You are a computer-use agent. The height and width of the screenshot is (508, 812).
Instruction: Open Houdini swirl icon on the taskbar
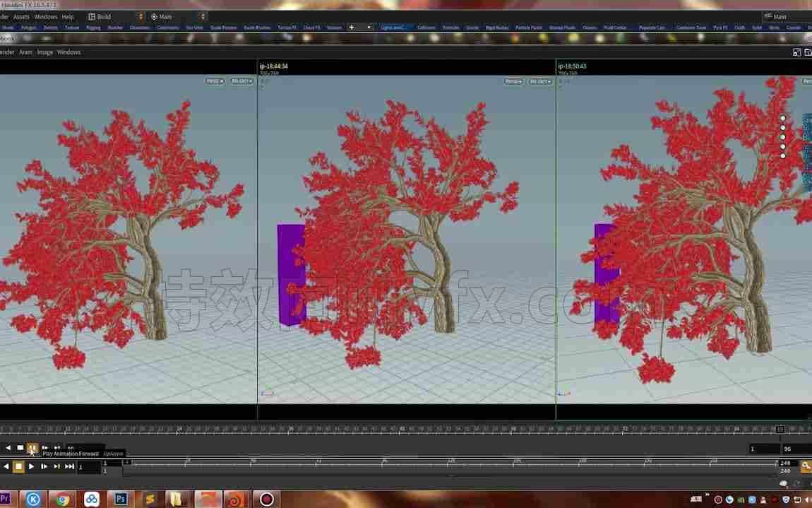coord(236,500)
